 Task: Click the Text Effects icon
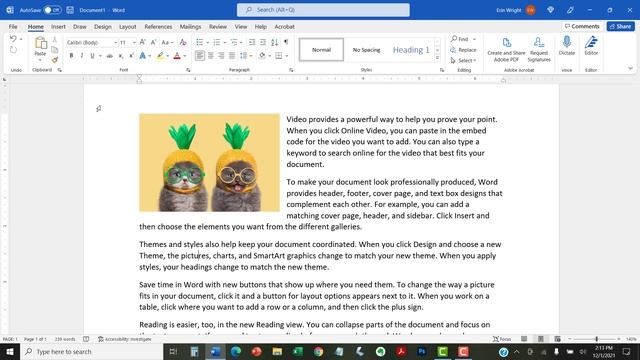[142, 56]
